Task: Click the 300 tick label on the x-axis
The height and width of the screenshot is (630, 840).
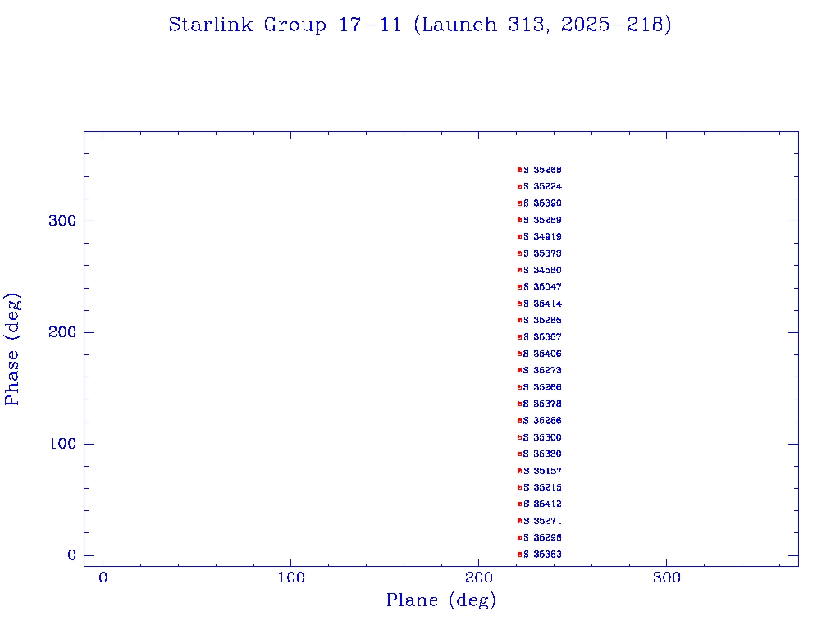Action: click(x=667, y=578)
